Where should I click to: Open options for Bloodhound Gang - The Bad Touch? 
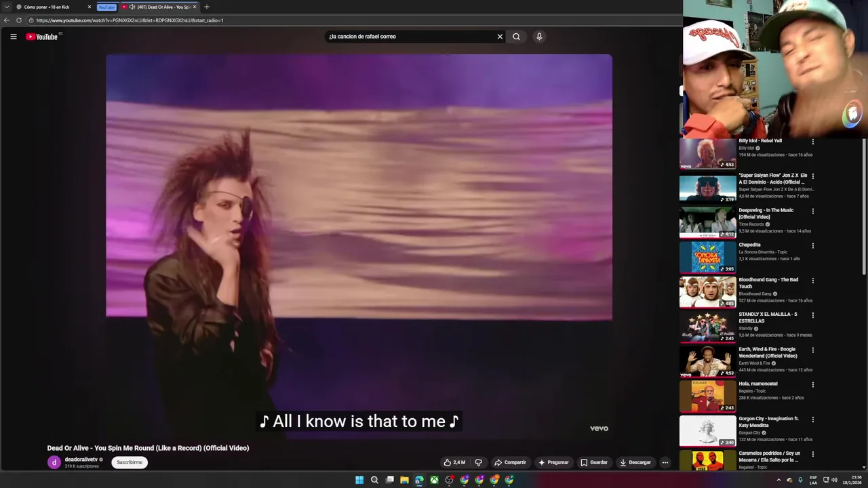[x=812, y=280]
